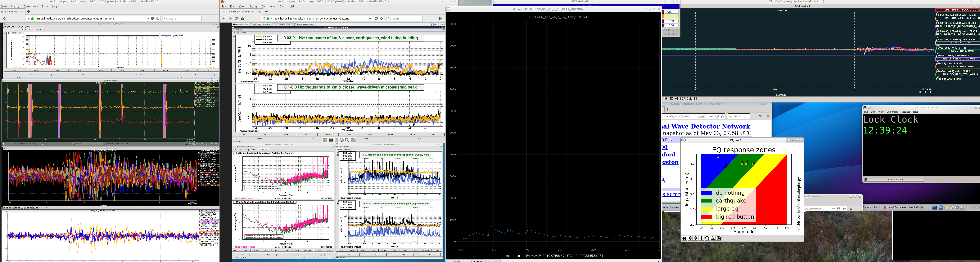Image resolution: width=980 pixels, height=262 pixels.
Task: Click the volume speaker icon in system tray
Action: coord(957,208)
